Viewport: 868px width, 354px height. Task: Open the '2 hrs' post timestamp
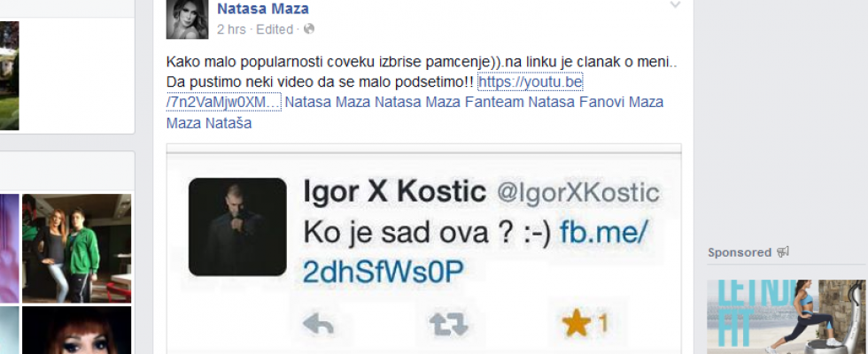(x=231, y=29)
